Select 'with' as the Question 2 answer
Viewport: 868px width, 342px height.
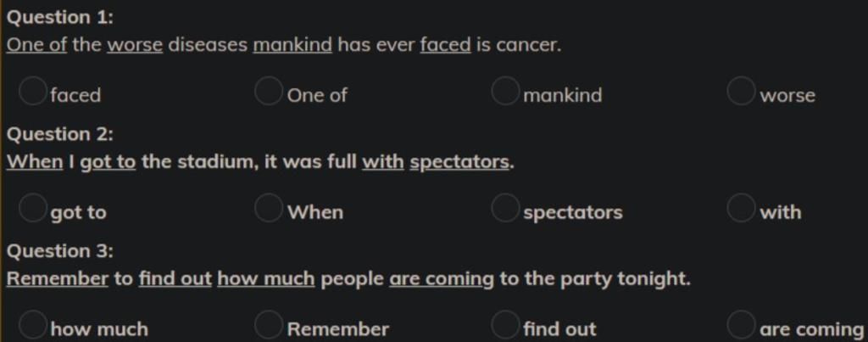[741, 208]
